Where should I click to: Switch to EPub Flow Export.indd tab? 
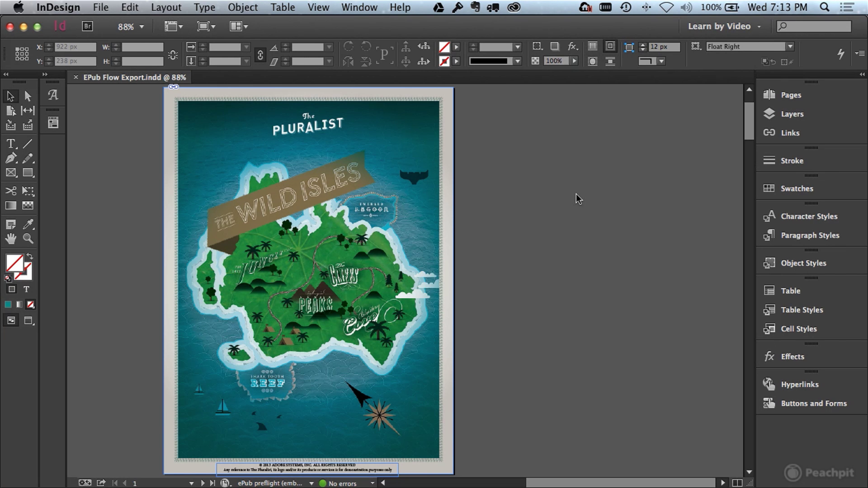click(x=134, y=77)
